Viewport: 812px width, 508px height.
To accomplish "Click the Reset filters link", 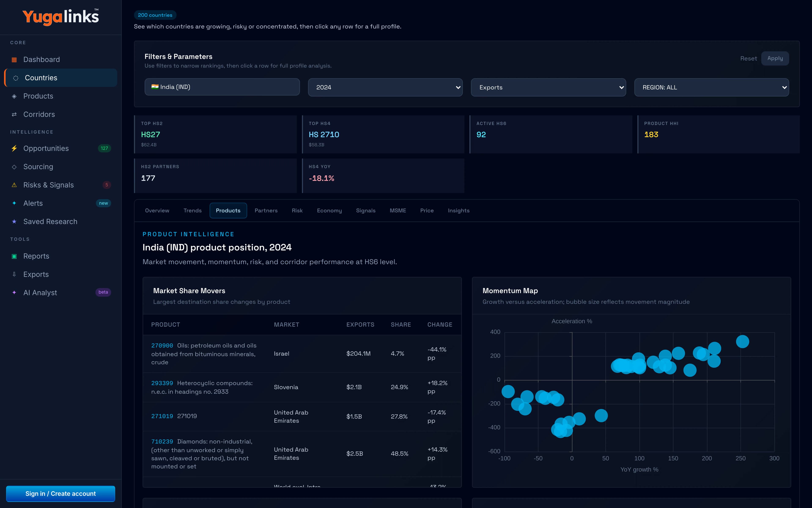I will point(749,58).
